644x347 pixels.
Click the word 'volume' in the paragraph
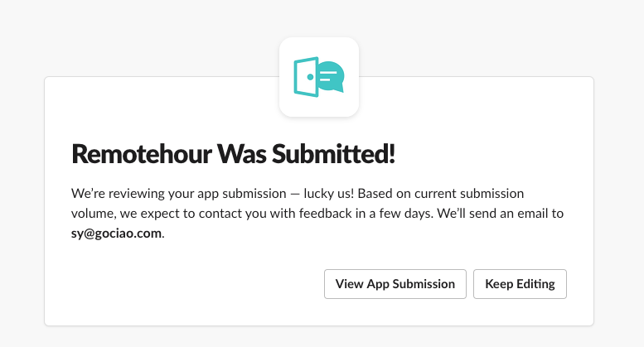click(92, 214)
